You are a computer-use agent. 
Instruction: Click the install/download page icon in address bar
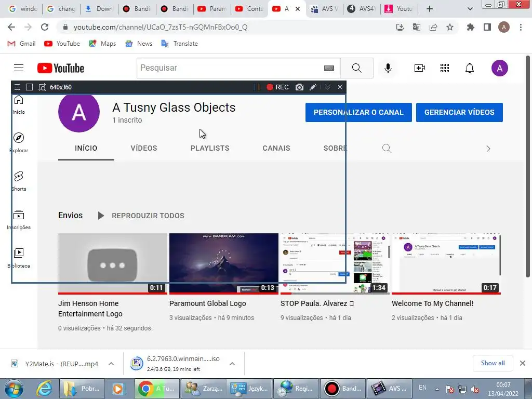[400, 27]
